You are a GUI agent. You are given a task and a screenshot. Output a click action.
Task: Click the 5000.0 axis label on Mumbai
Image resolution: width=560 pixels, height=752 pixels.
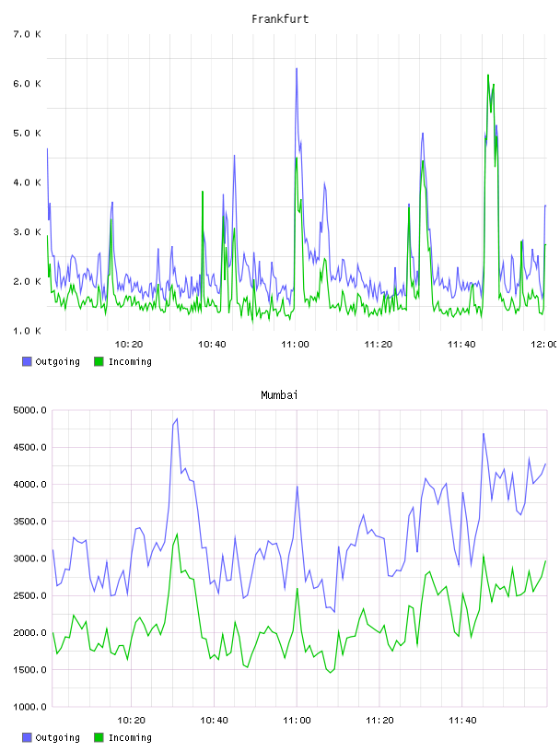[30, 410]
